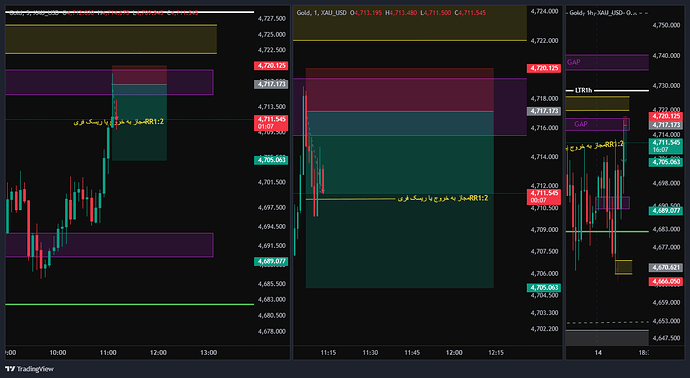The height and width of the screenshot is (378, 690).
Task: Click the TradingView logo
Action: point(29,369)
